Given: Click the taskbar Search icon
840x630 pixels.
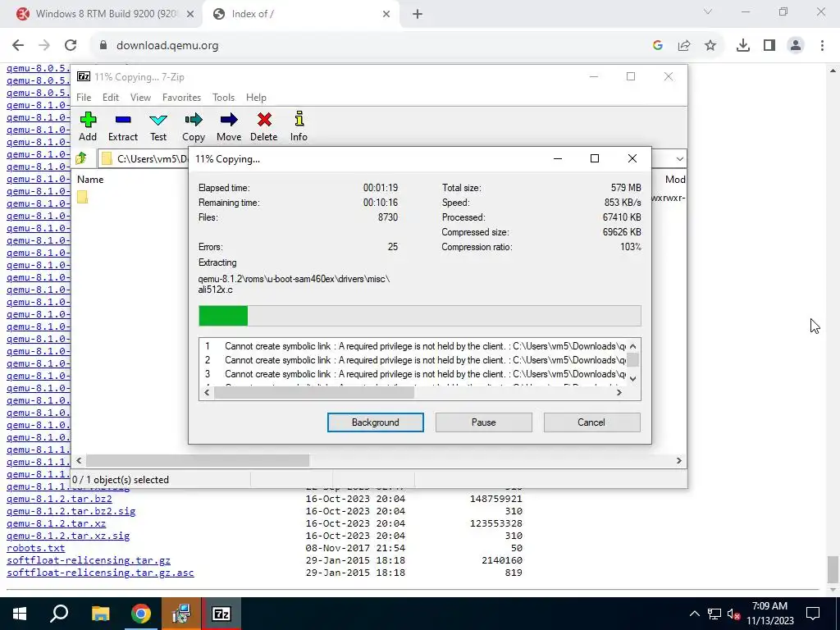Looking at the screenshot, I should (x=59, y=614).
